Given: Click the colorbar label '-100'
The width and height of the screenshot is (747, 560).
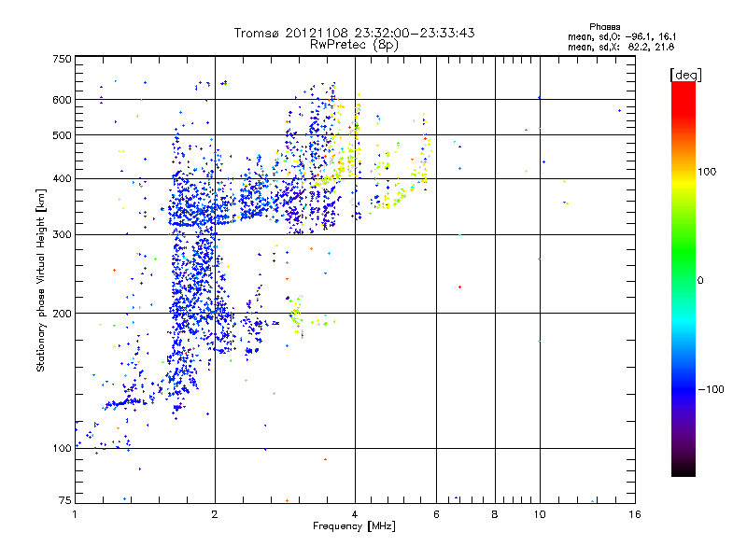Looking at the screenshot, I should click(x=711, y=389).
